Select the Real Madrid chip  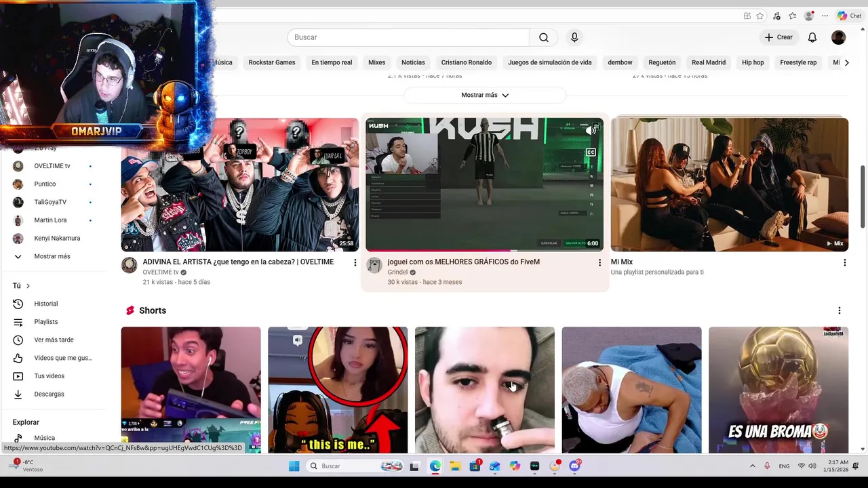pos(709,62)
